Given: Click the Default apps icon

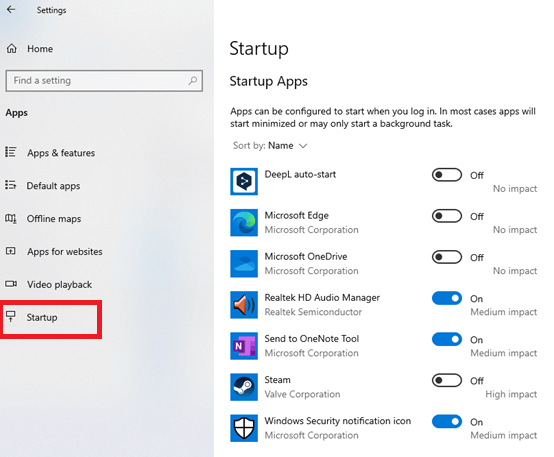Looking at the screenshot, I should pyautogui.click(x=11, y=185).
